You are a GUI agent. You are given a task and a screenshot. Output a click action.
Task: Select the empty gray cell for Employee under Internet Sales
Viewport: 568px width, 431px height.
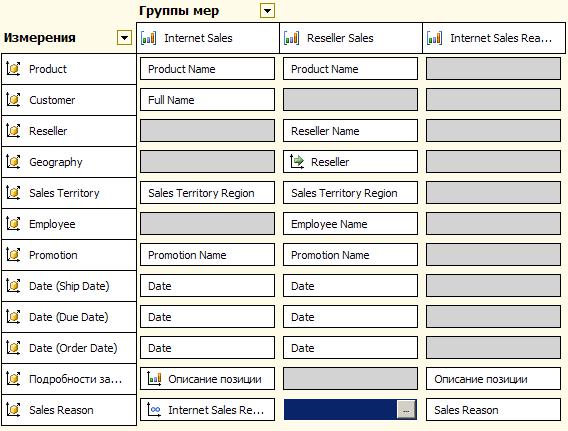pos(208,224)
